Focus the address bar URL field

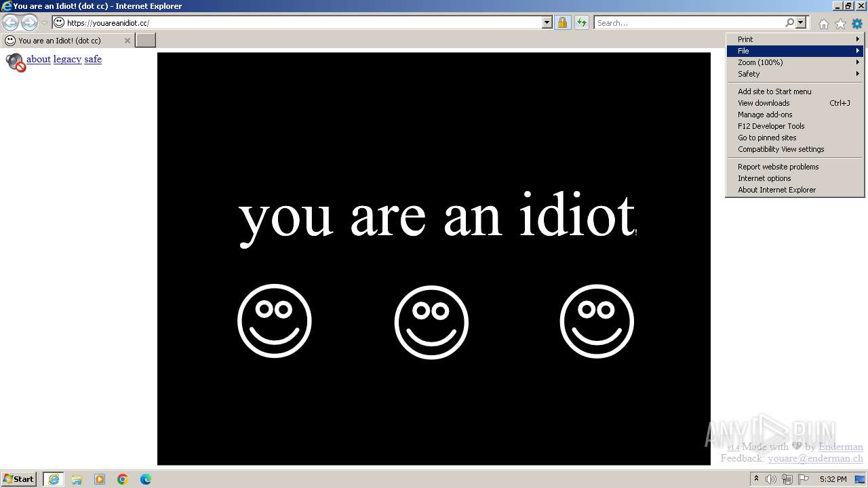click(303, 23)
